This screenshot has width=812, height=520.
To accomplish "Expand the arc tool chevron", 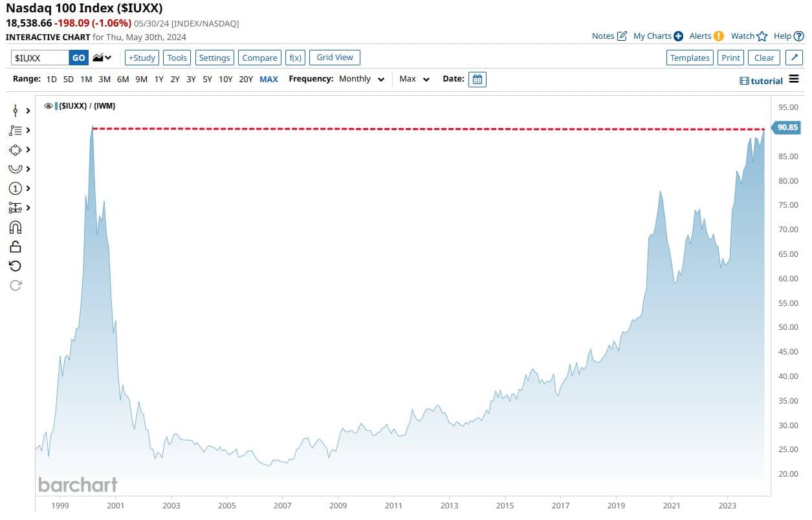I will (28, 169).
